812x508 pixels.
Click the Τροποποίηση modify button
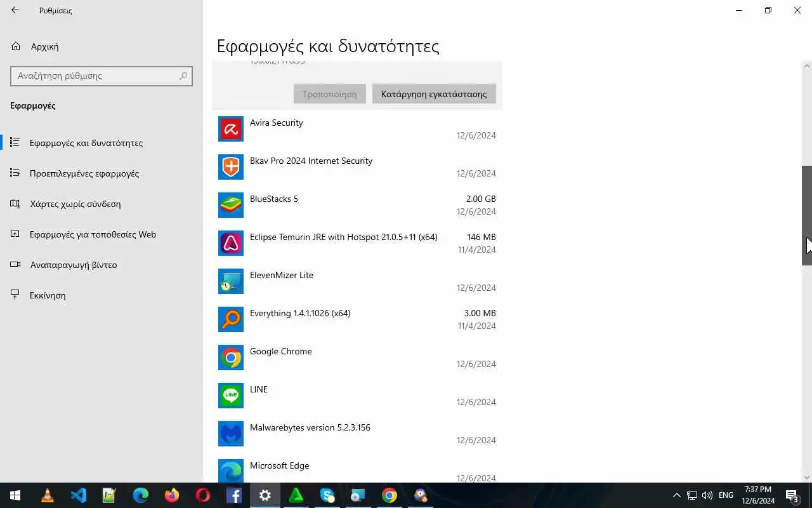pyautogui.click(x=329, y=94)
